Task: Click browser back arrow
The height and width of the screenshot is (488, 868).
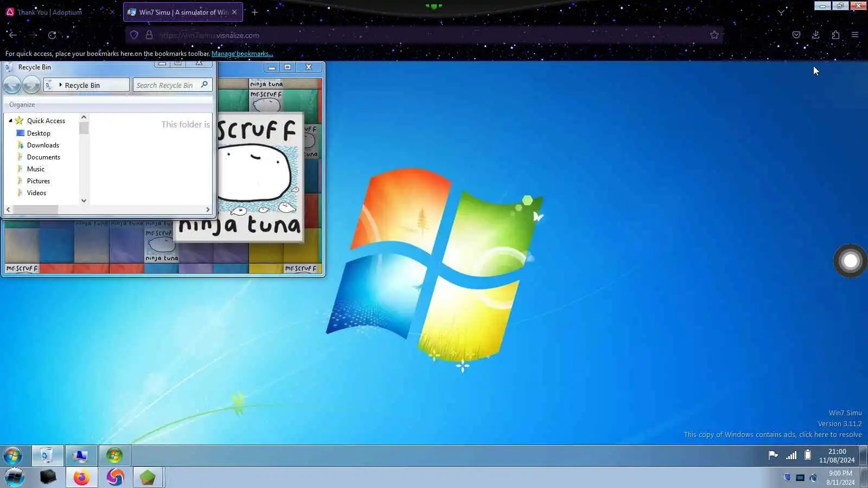Action: (x=12, y=35)
